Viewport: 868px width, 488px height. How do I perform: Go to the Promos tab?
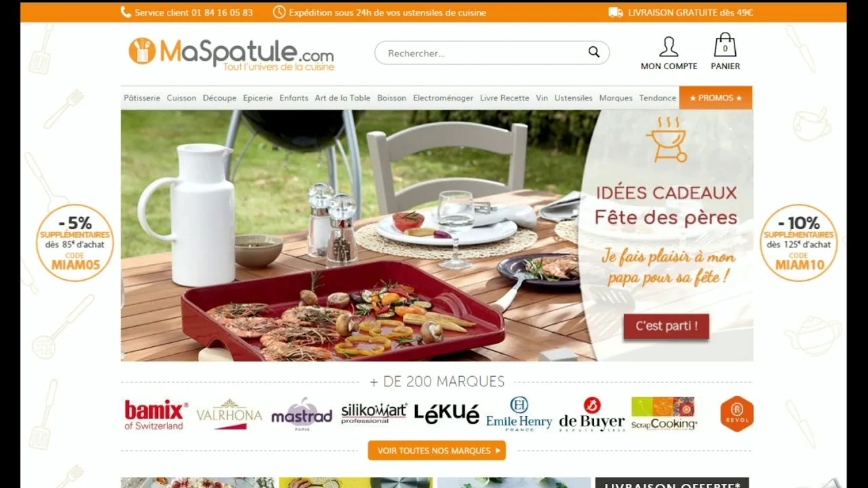[715, 98]
